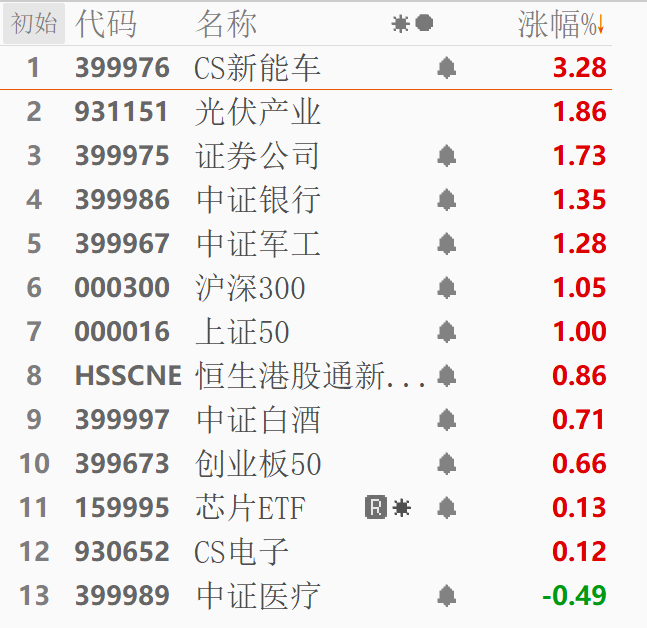Screen dimensions: 647x628
Task: Select the 证券公司 name cell
Action: pos(257,156)
